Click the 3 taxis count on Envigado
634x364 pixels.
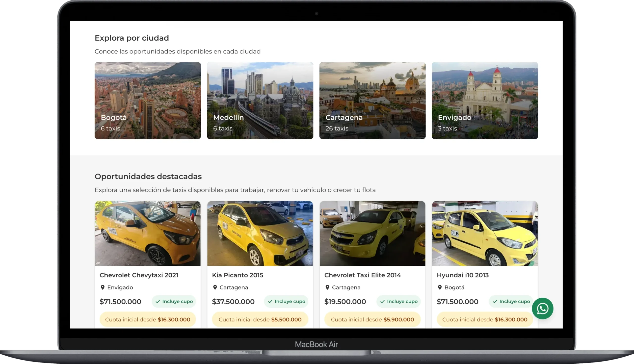pyautogui.click(x=447, y=128)
